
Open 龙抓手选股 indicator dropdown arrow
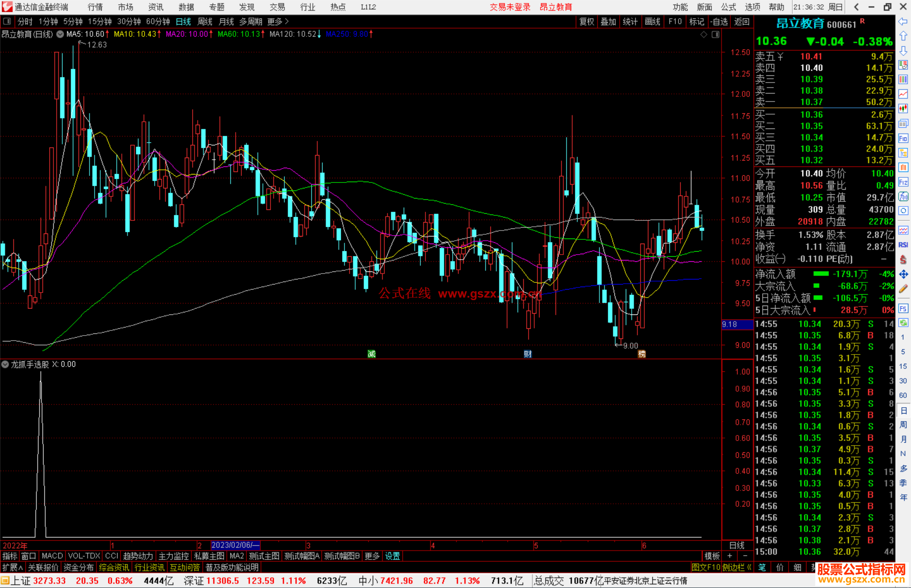[5, 364]
